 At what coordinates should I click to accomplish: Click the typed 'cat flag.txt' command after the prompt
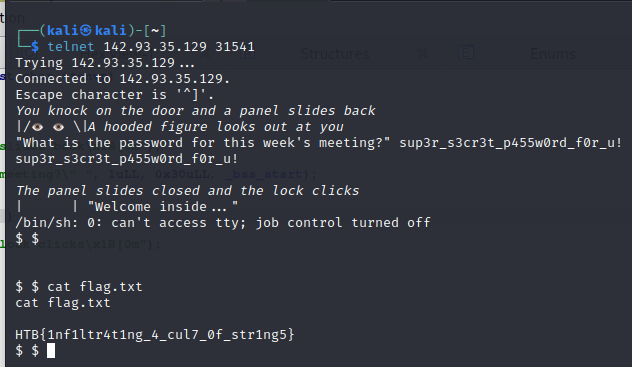[95, 286]
